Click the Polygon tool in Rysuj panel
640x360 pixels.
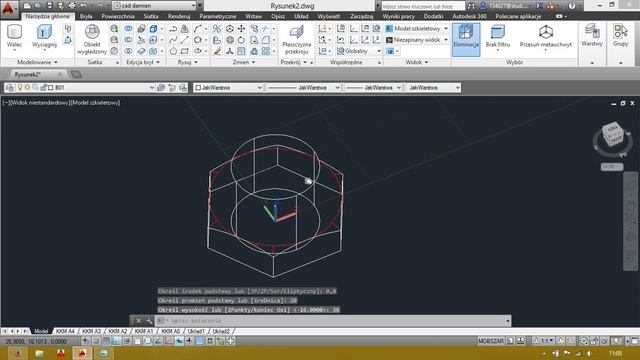click(x=173, y=51)
